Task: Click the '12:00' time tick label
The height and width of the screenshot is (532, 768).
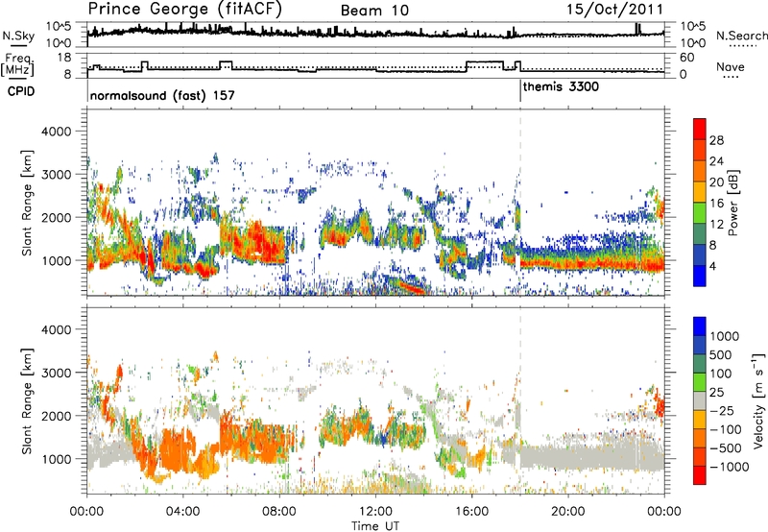Action: (375, 512)
